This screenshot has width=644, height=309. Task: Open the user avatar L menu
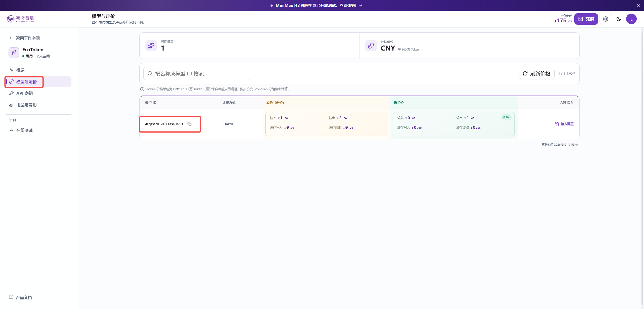tap(631, 19)
